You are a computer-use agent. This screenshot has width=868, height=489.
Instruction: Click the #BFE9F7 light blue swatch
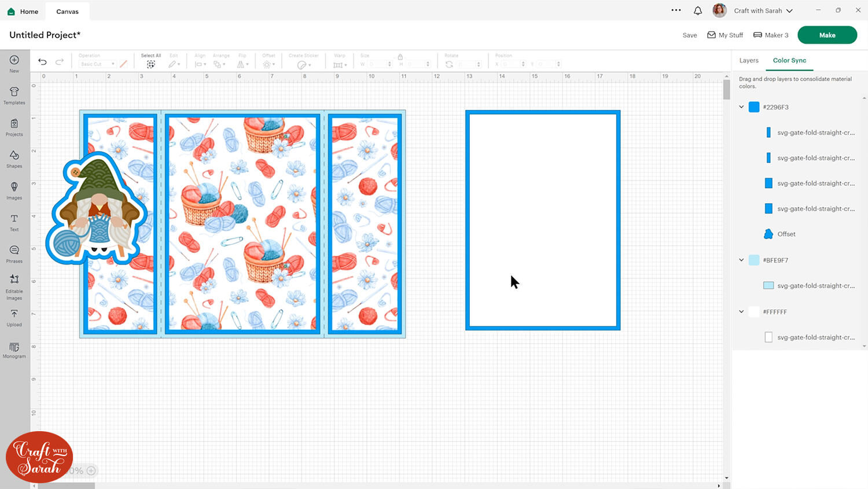click(754, 260)
